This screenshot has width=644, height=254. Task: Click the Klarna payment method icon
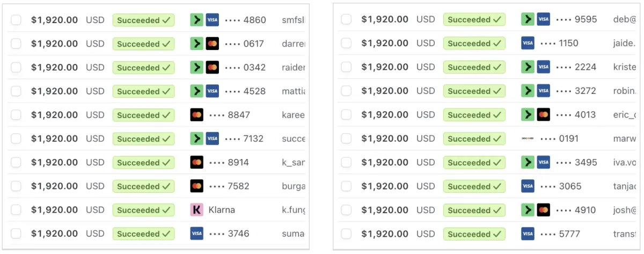(x=197, y=210)
